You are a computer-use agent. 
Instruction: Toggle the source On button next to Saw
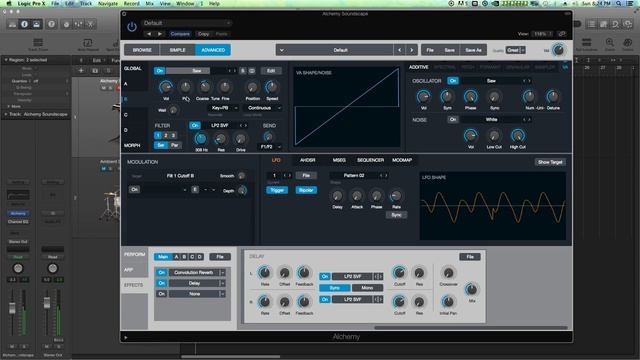pyautogui.click(x=160, y=71)
